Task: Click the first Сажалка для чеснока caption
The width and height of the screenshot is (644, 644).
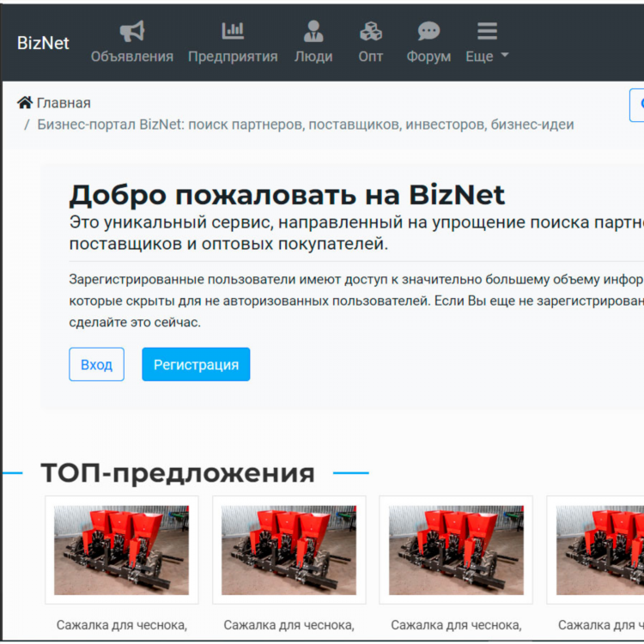Action: tap(122, 625)
